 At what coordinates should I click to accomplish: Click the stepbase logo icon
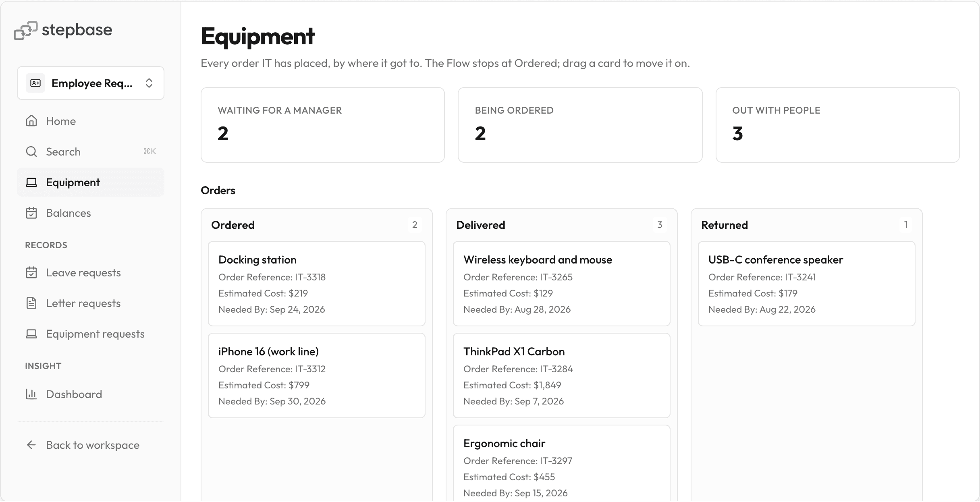click(x=25, y=30)
